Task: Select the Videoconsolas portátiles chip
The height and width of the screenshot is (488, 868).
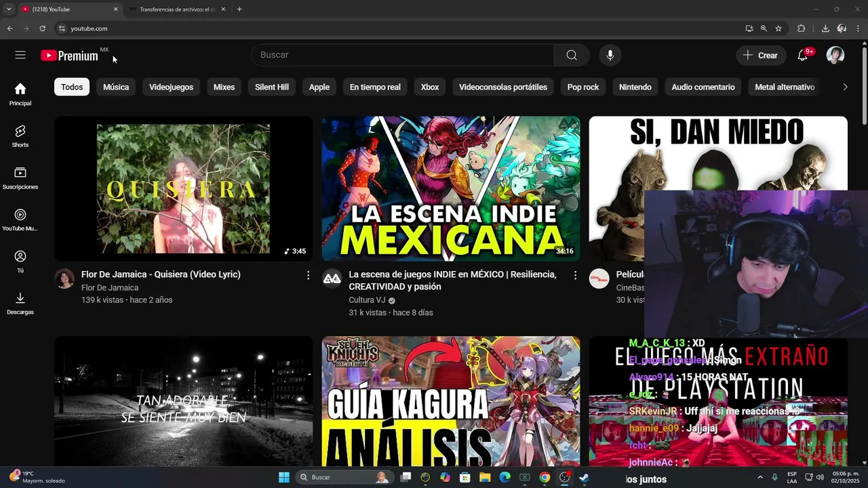Action: 503,87
